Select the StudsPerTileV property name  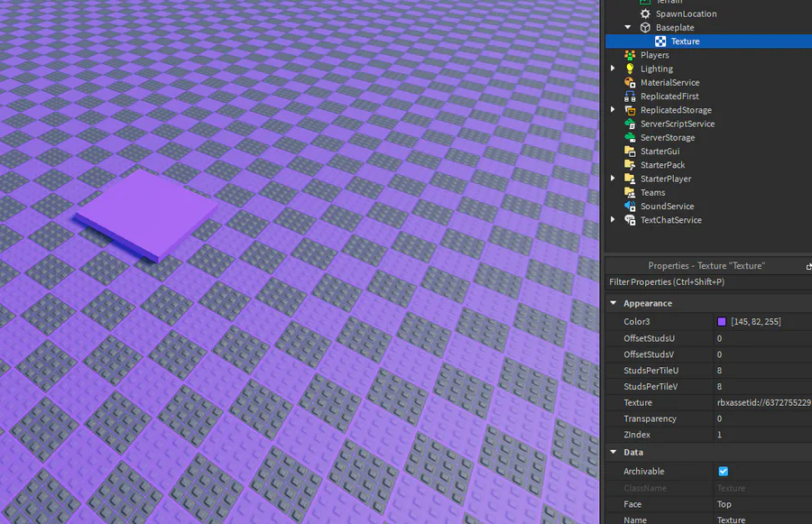click(651, 386)
